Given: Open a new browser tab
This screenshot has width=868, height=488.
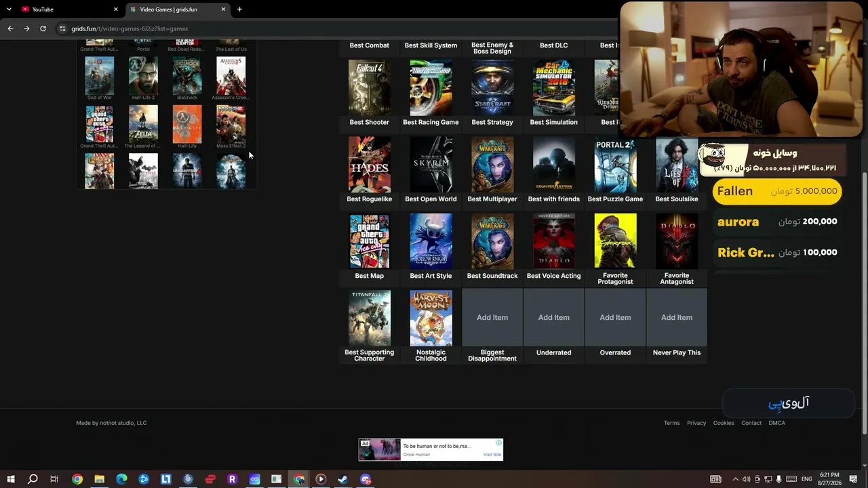Looking at the screenshot, I should click(239, 9).
